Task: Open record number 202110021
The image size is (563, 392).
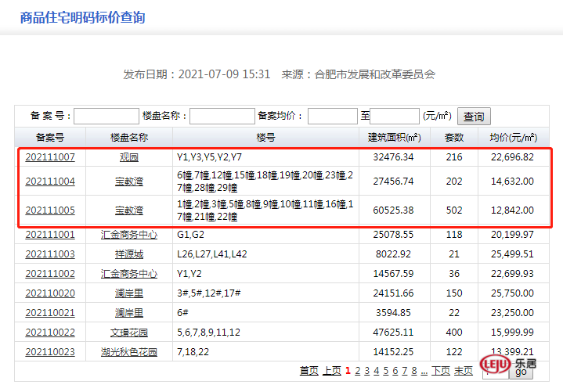Action: point(50,313)
